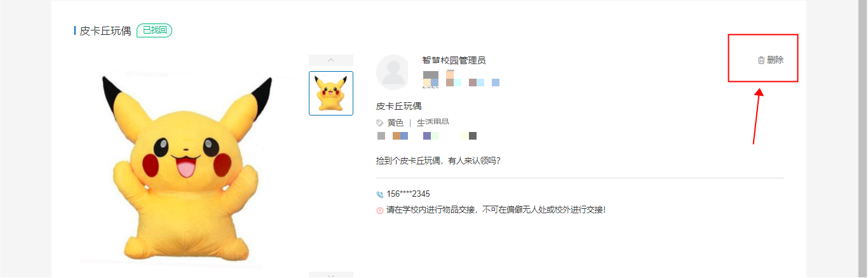Image resolution: width=868 pixels, height=278 pixels.
Task: Select the 黄色 color tag
Action: [395, 123]
